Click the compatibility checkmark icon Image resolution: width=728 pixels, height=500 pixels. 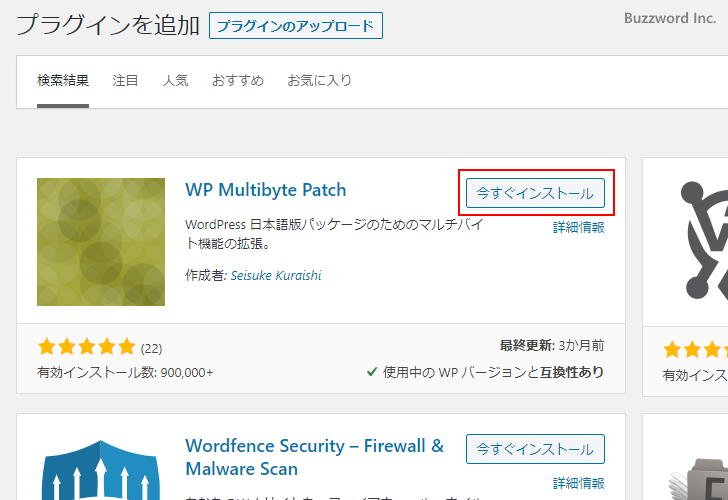pyautogui.click(x=371, y=372)
